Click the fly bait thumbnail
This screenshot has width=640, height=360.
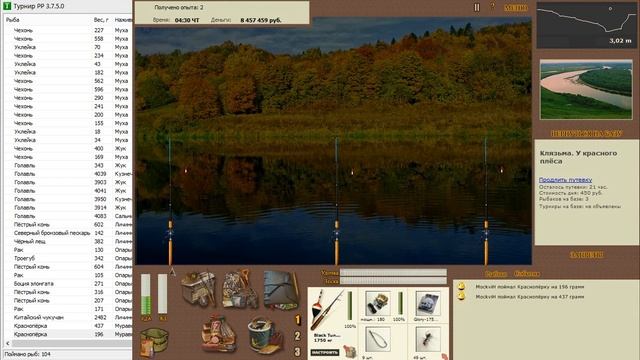pos(427,339)
